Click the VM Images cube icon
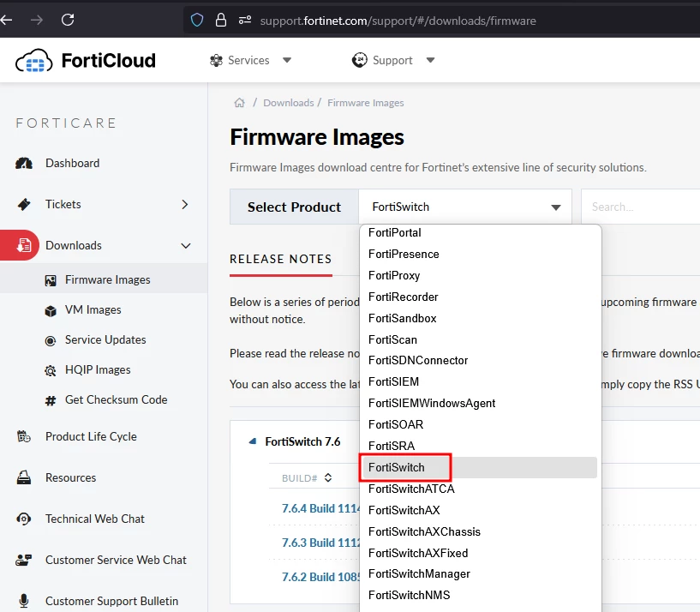The width and height of the screenshot is (700, 612). coord(51,310)
